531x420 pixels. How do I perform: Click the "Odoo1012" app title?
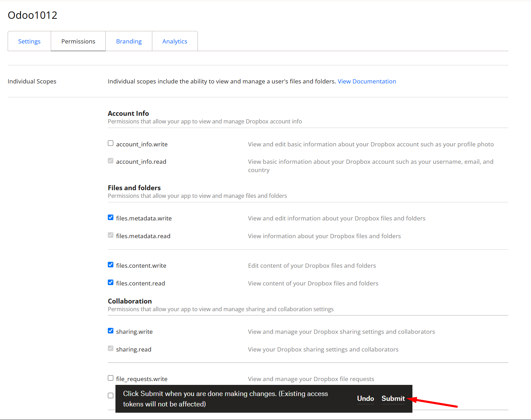coord(32,15)
